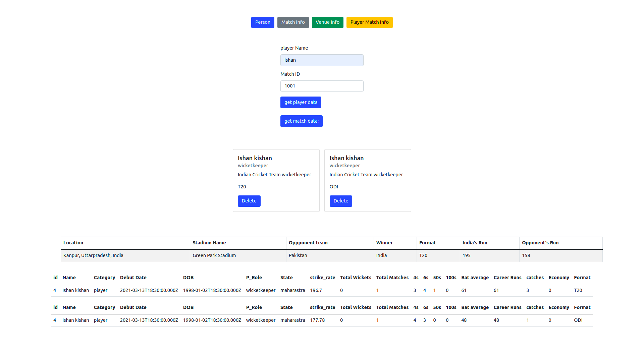Click inside the player Name input field
The height and width of the screenshot is (362, 644).
tap(322, 60)
